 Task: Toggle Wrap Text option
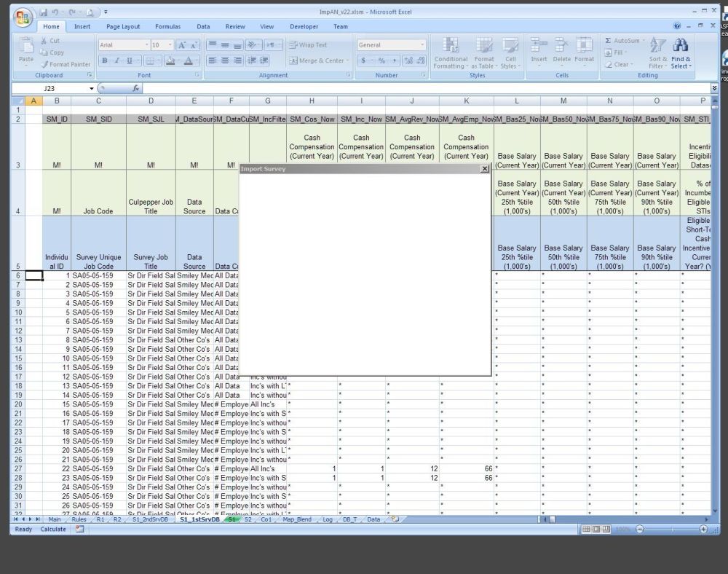pos(309,45)
